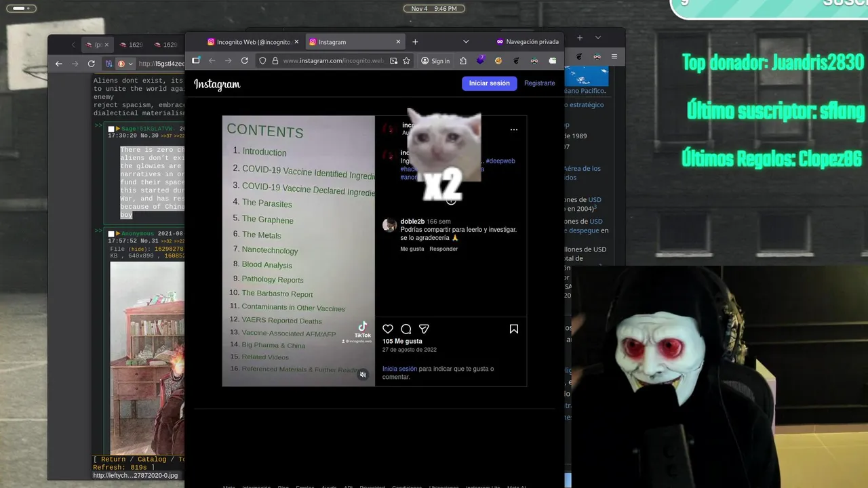
Task: Open the hamburger menu of the right back window
Action: [614, 56]
